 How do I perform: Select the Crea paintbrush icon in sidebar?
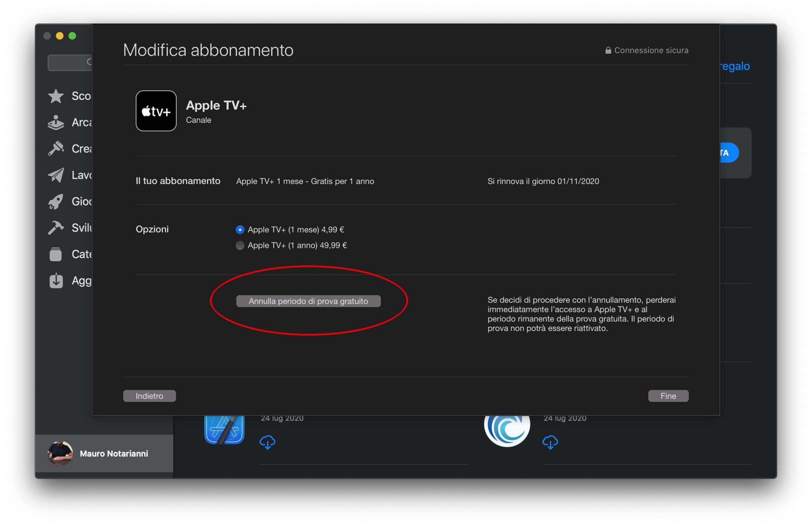pyautogui.click(x=56, y=149)
